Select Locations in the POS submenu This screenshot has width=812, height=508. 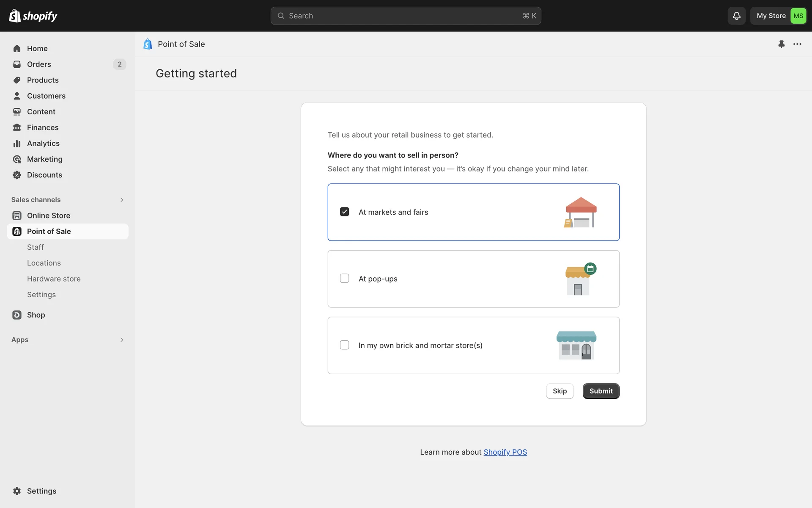coord(44,263)
